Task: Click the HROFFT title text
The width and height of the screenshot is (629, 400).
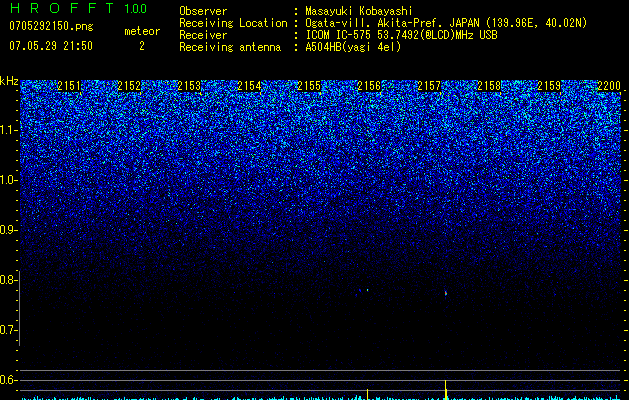Action: click(x=62, y=8)
